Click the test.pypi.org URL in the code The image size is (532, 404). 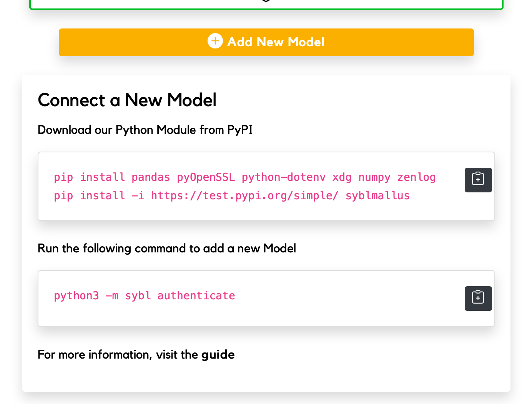pos(244,196)
